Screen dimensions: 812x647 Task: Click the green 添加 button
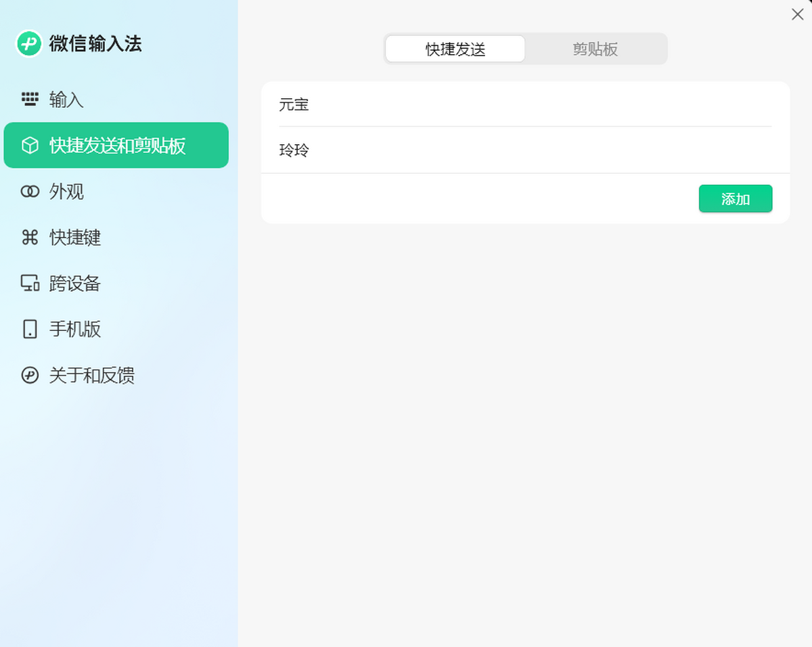pyautogui.click(x=736, y=198)
